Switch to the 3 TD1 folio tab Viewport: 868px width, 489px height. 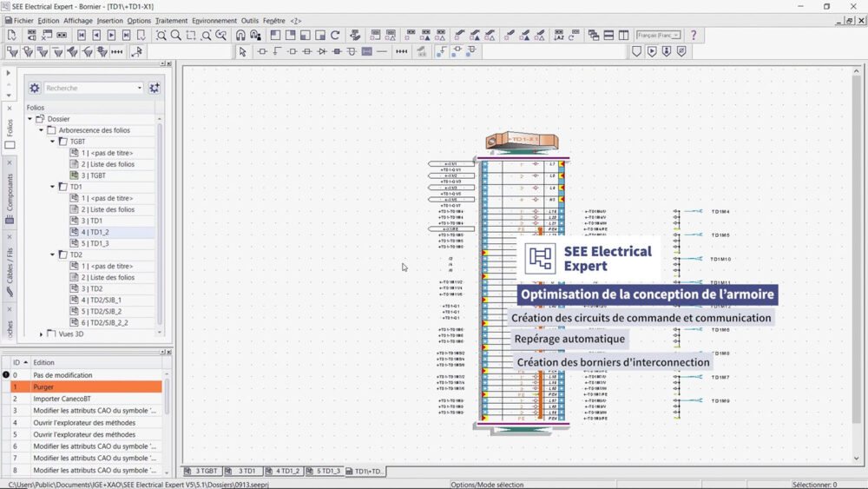coord(242,472)
